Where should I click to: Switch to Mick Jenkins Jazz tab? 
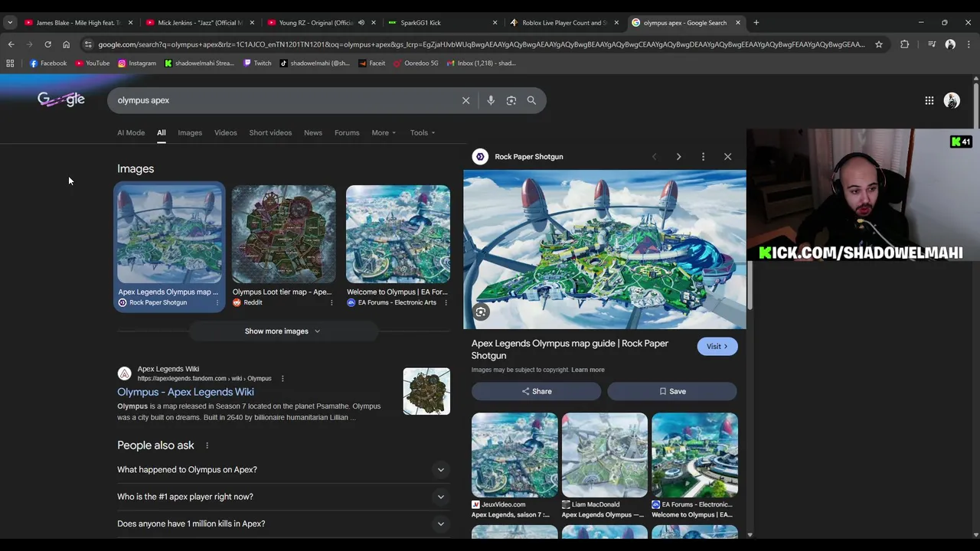[199, 22]
